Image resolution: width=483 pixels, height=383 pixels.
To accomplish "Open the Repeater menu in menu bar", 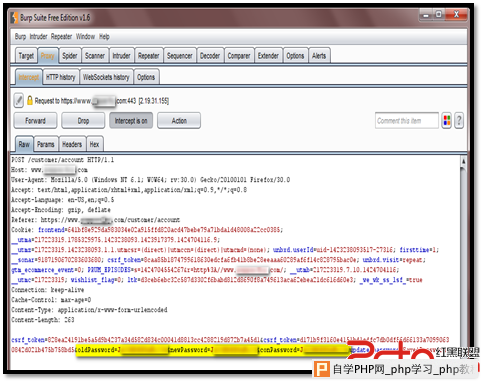I will (x=61, y=37).
